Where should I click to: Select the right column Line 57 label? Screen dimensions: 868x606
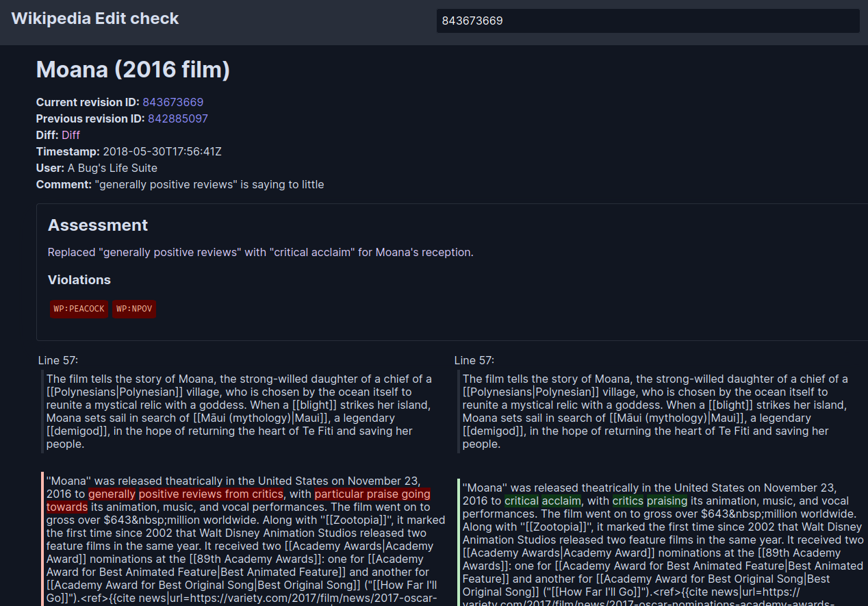pyautogui.click(x=474, y=360)
